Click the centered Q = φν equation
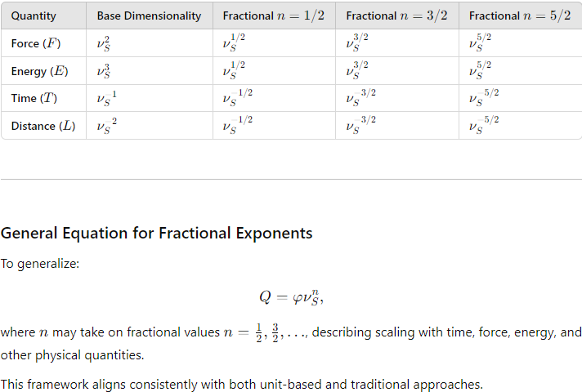 point(291,297)
